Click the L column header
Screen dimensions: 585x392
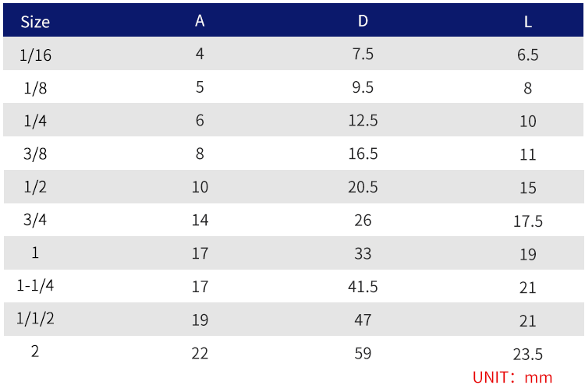click(x=528, y=22)
